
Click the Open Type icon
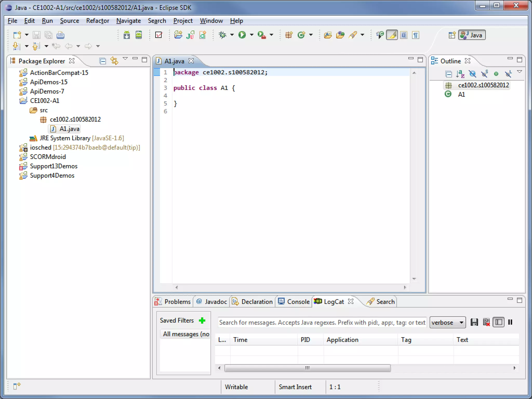click(x=328, y=35)
